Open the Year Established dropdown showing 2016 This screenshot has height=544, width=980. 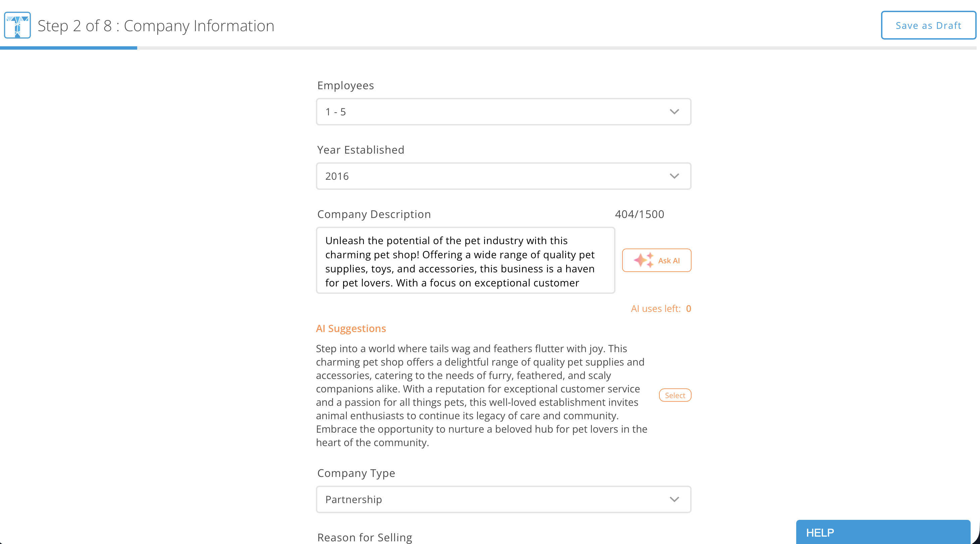(495, 176)
